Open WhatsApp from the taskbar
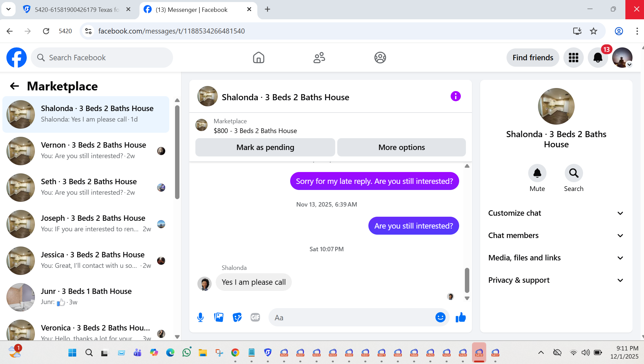644x364 pixels. [x=186, y=352]
